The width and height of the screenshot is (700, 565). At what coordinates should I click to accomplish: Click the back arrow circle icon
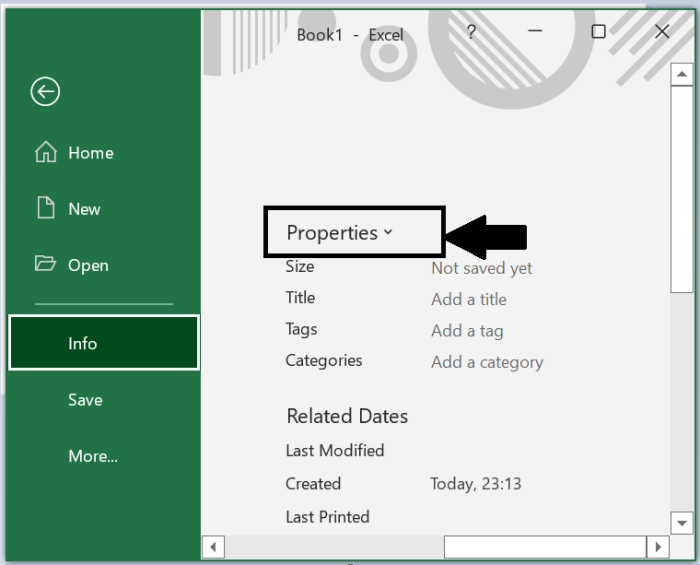45,92
